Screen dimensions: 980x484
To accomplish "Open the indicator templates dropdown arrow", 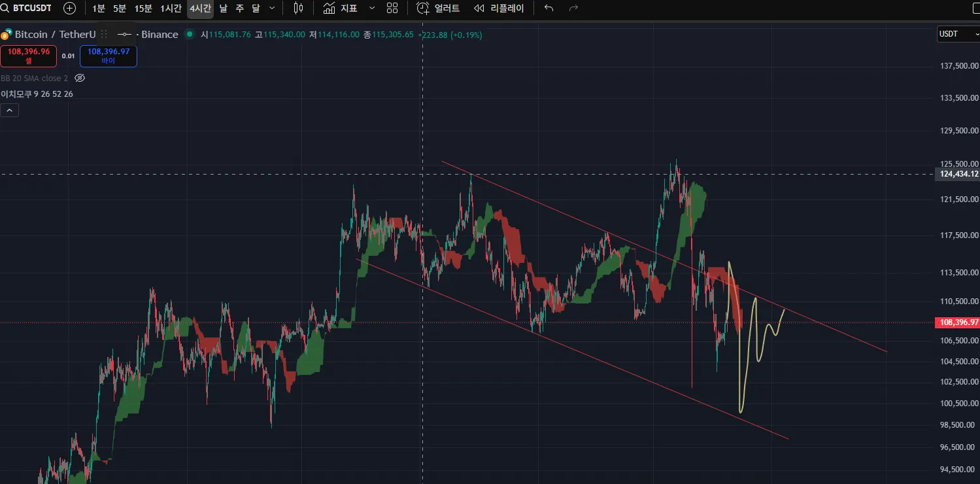I will (x=372, y=9).
